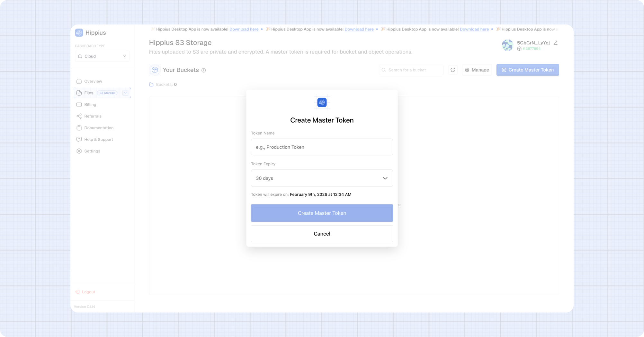Open the Token Expiry dropdown
The width and height of the screenshot is (644, 337).
(x=322, y=178)
